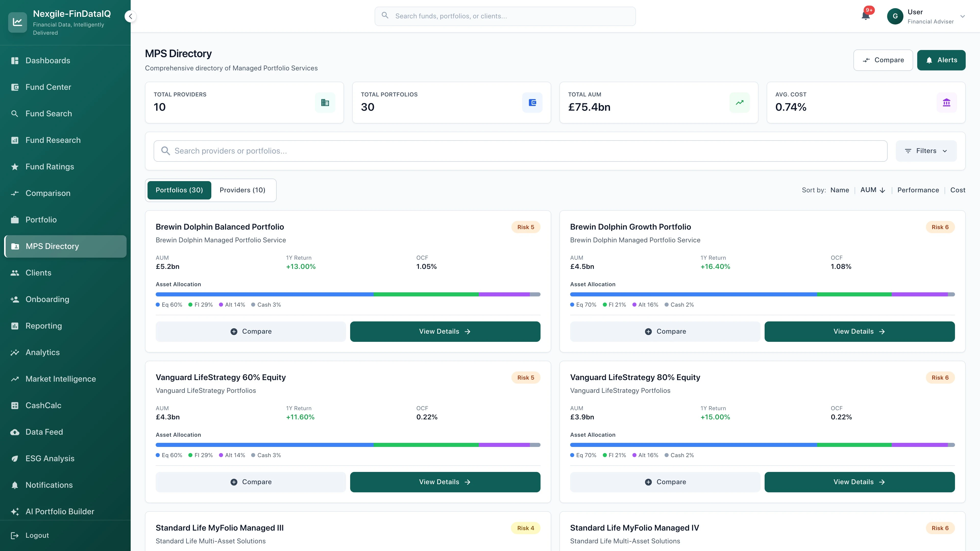980x551 pixels.
Task: Open the CashCalc calculator icon
Action: [x=15, y=405]
